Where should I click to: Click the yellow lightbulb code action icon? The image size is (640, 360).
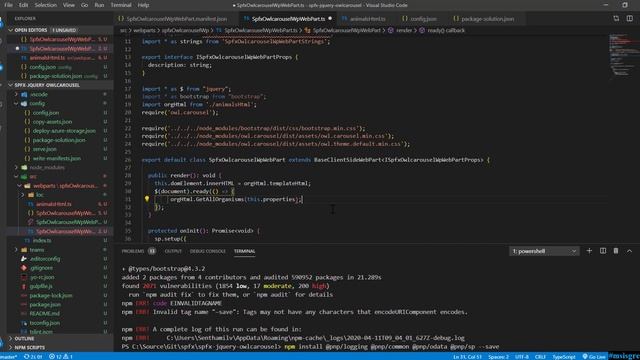(x=147, y=199)
